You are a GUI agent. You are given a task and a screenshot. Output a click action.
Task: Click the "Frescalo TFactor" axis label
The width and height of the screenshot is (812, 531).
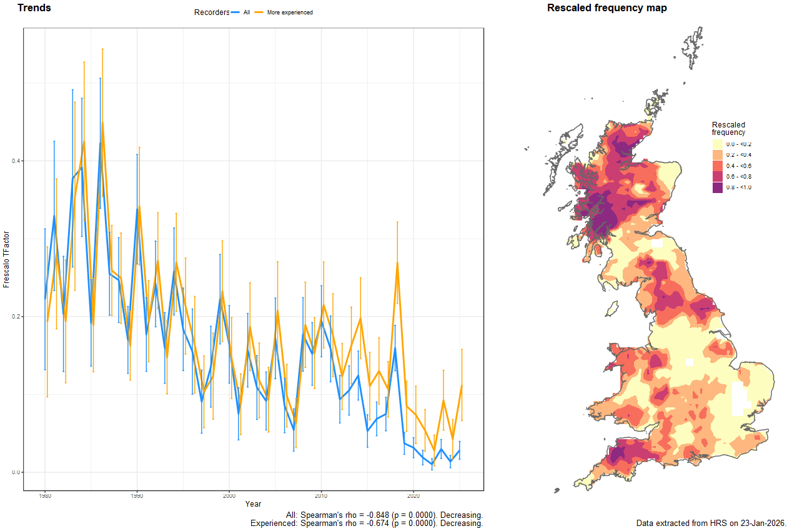[x=9, y=257]
